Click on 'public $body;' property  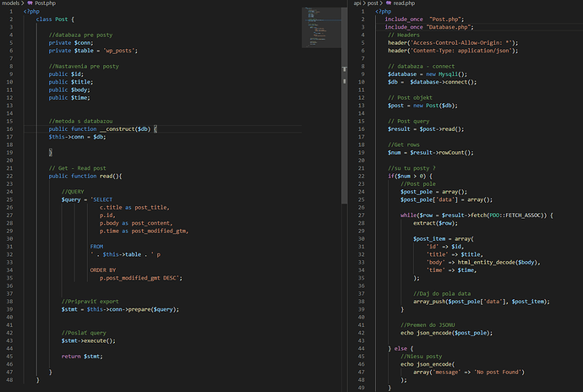coord(69,90)
